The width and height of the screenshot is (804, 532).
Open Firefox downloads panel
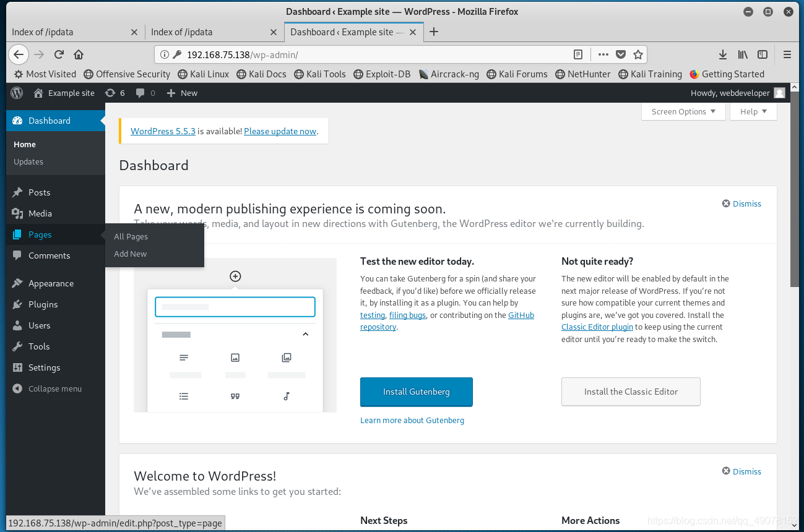723,54
